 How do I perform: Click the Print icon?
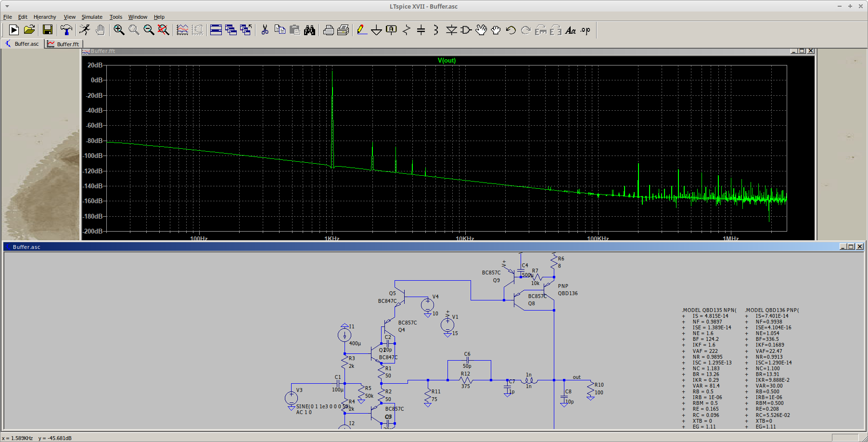343,30
